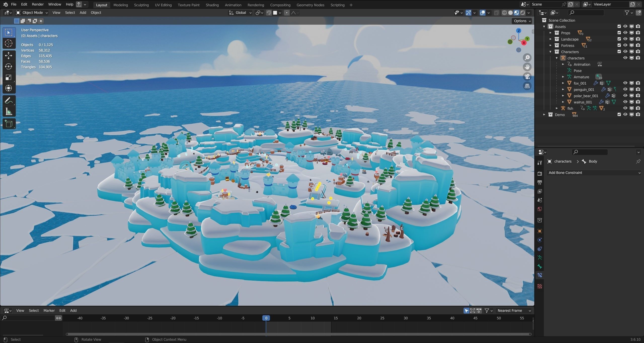The width and height of the screenshot is (644, 343).
Task: Activate the Rotate tool
Action: point(9,66)
